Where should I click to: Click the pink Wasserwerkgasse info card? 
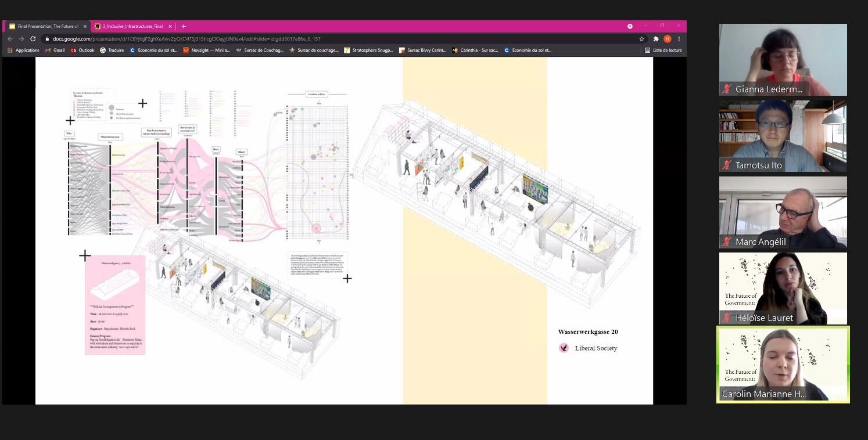[115, 305]
